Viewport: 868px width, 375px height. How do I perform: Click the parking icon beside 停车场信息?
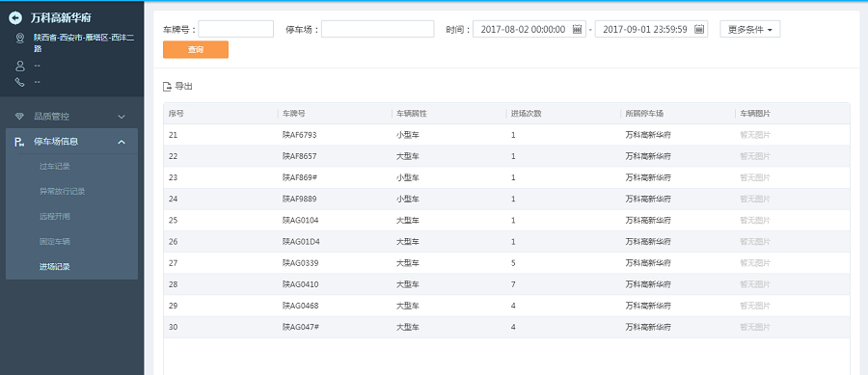(x=19, y=142)
